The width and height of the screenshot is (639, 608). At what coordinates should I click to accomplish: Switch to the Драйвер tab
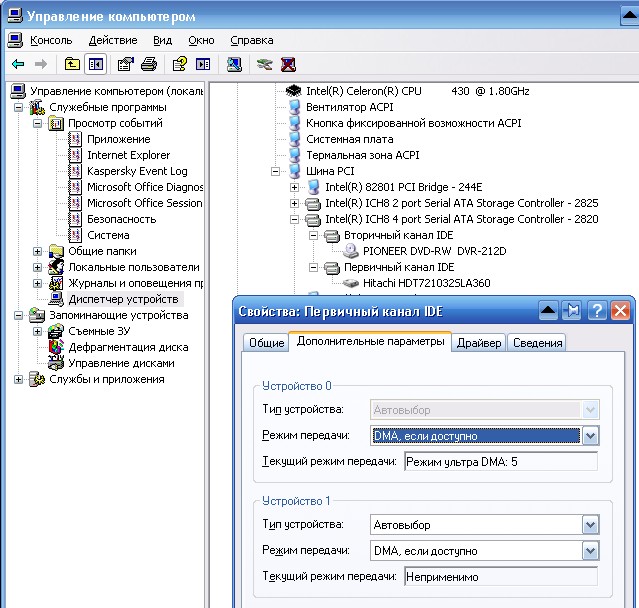(479, 343)
